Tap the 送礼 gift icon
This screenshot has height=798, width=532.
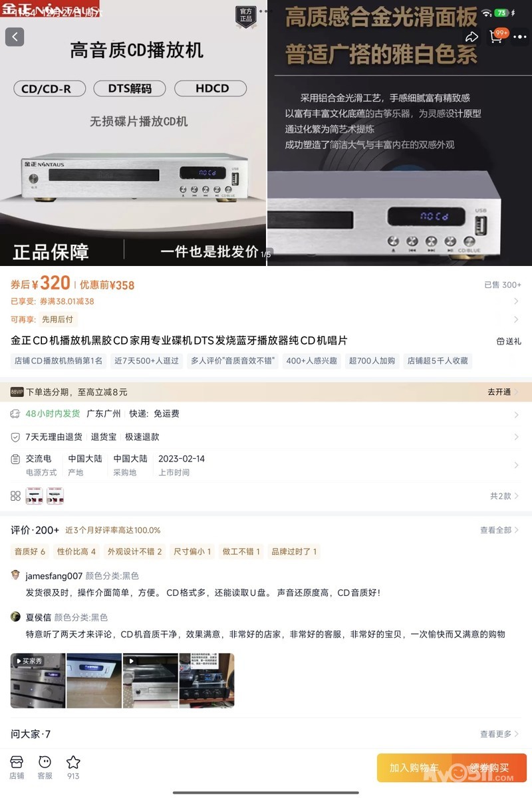pyautogui.click(x=509, y=341)
